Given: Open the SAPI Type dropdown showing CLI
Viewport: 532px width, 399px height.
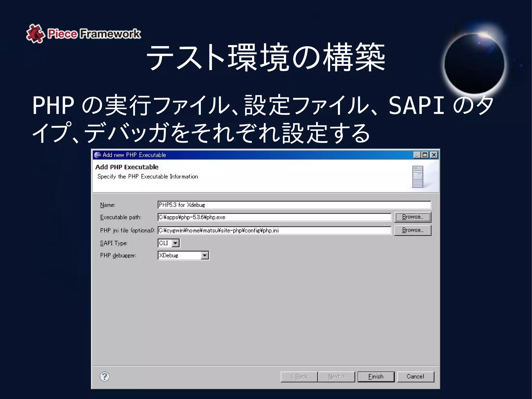Looking at the screenshot, I should coord(176,243).
